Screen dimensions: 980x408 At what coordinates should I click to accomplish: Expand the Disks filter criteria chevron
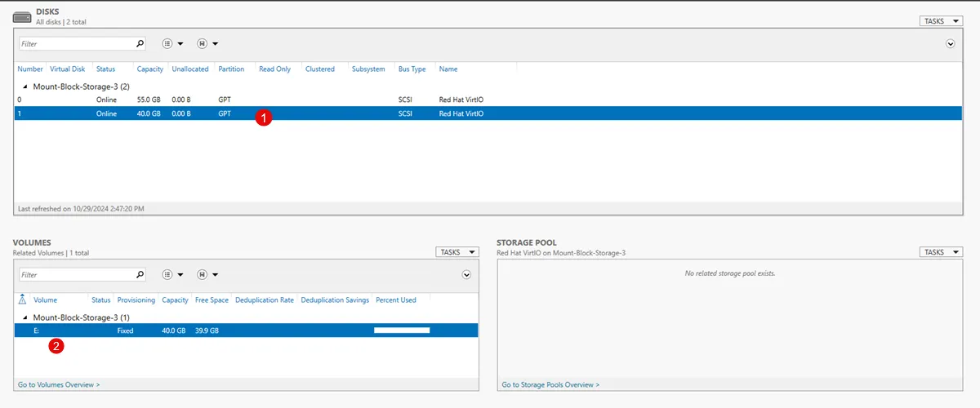[x=951, y=44]
